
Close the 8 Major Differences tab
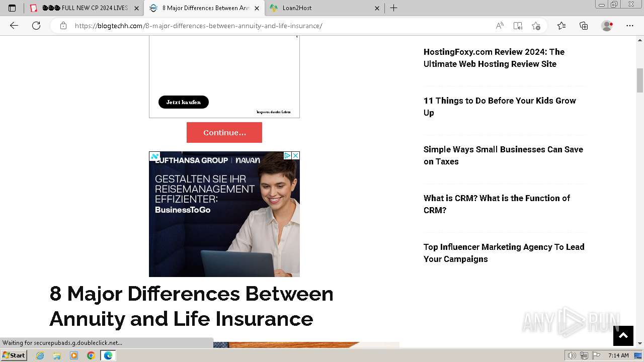click(x=257, y=8)
